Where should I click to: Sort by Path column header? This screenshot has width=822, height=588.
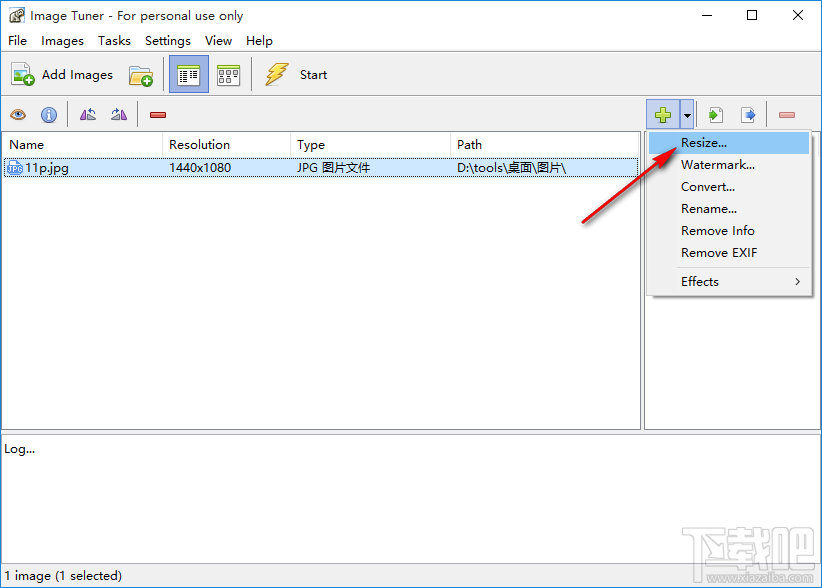click(544, 145)
